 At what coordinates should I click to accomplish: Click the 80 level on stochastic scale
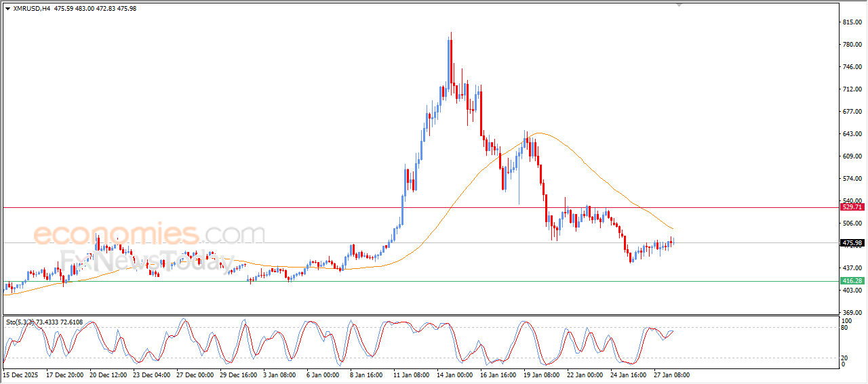(845, 328)
